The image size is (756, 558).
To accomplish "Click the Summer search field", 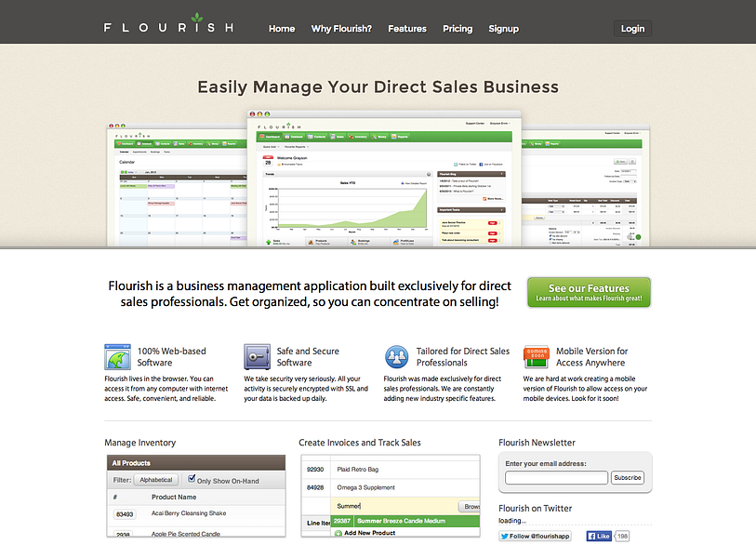I will pyautogui.click(x=394, y=506).
